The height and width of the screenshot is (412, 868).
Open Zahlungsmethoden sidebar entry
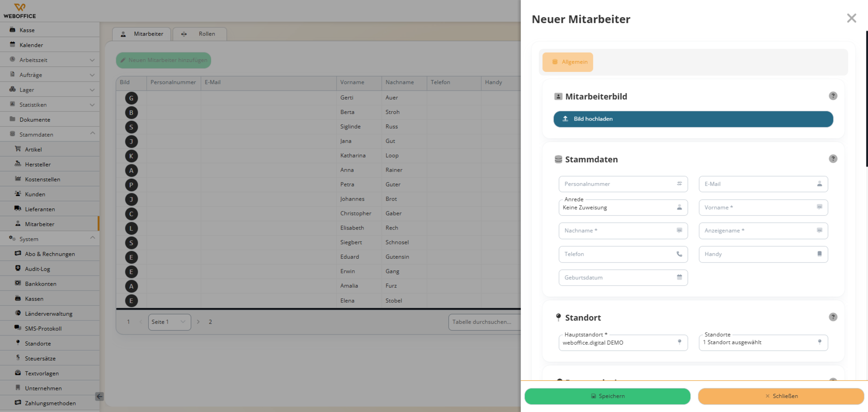coord(50,403)
